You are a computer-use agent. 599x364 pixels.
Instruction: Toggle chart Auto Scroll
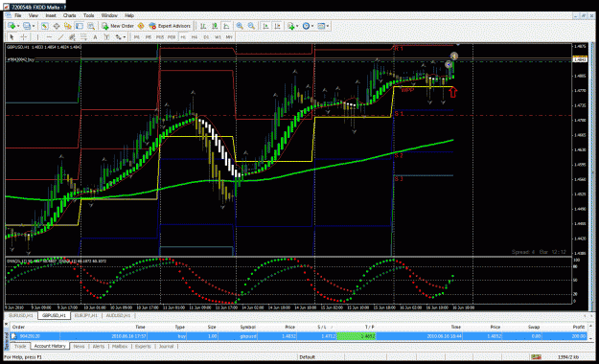265,26
